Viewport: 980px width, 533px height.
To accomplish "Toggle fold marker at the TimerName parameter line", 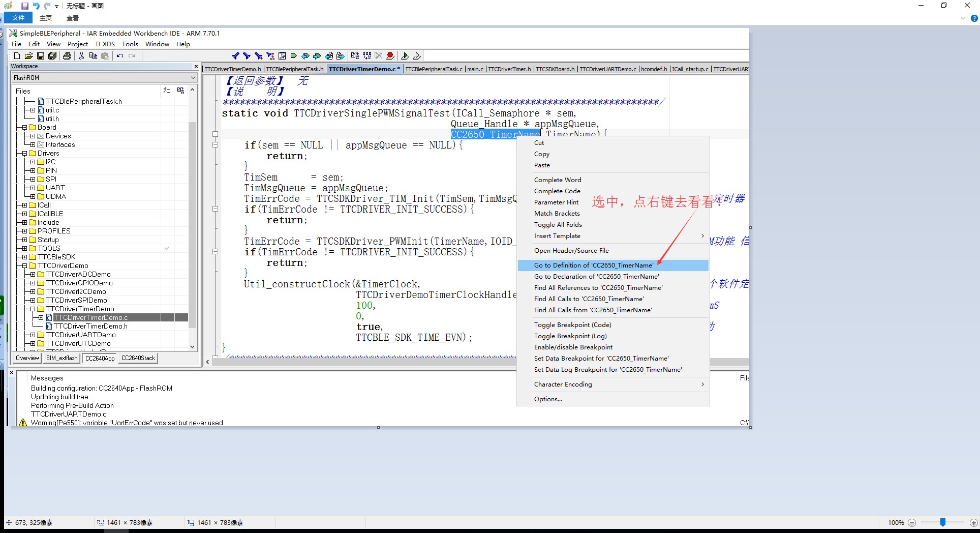I will point(215,134).
